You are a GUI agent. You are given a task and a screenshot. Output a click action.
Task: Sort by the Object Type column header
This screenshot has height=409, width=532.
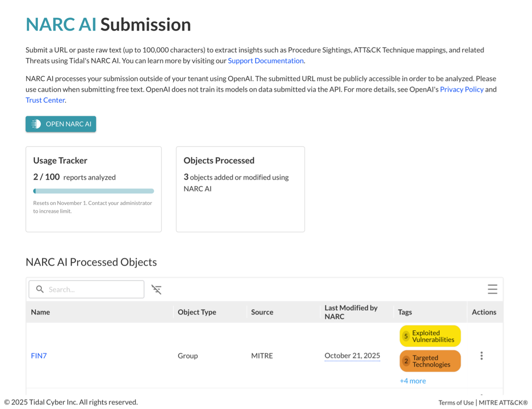(197, 312)
